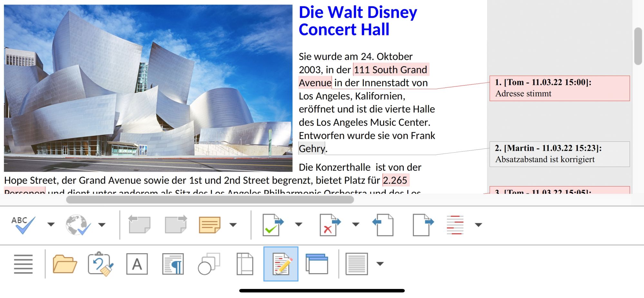Jump to next change page icon
The image size is (644, 298).
423,225
